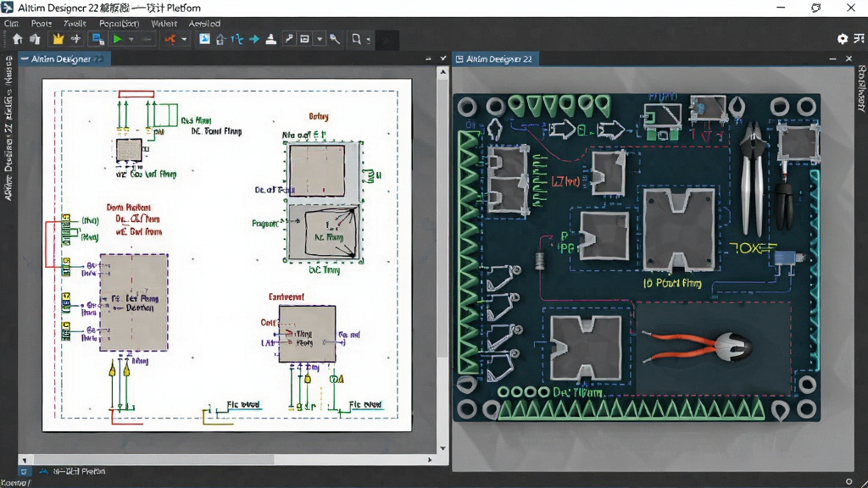Select the wrench inspect toolbar icon

coord(335,39)
